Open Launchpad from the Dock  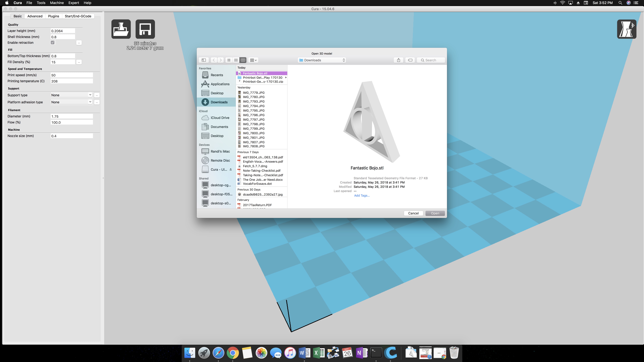tap(204, 353)
